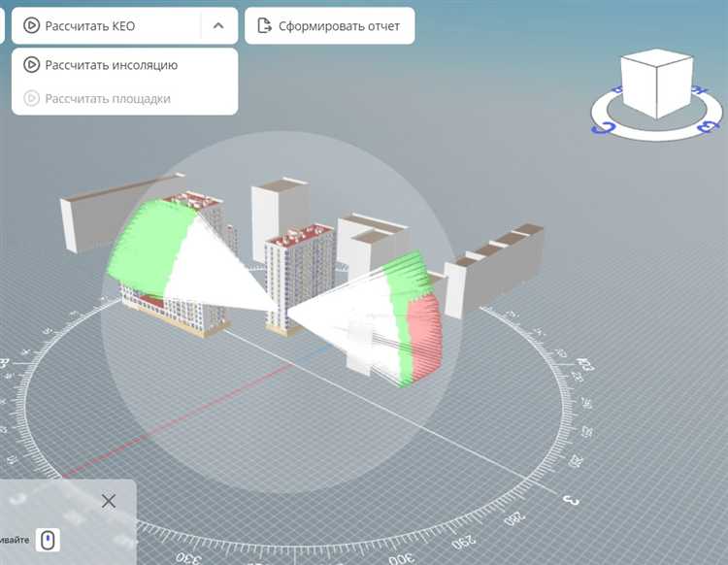Click the large С marker on ground compass

571,500
